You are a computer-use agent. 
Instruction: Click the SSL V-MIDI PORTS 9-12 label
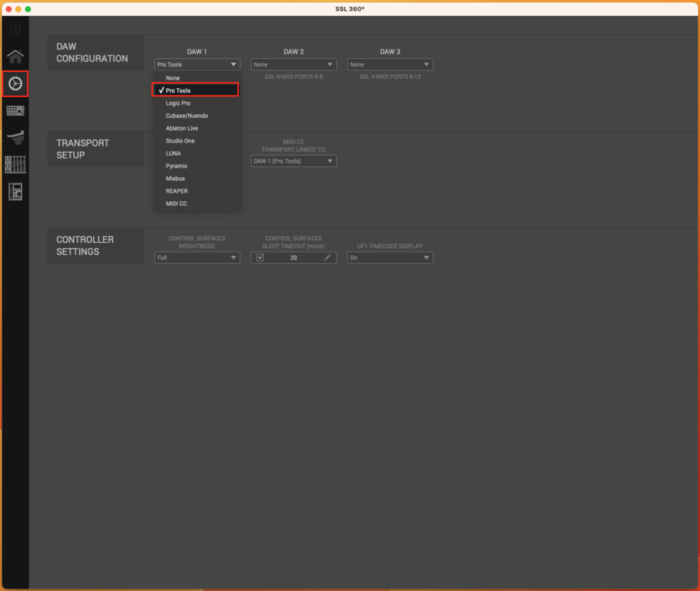pyautogui.click(x=390, y=77)
